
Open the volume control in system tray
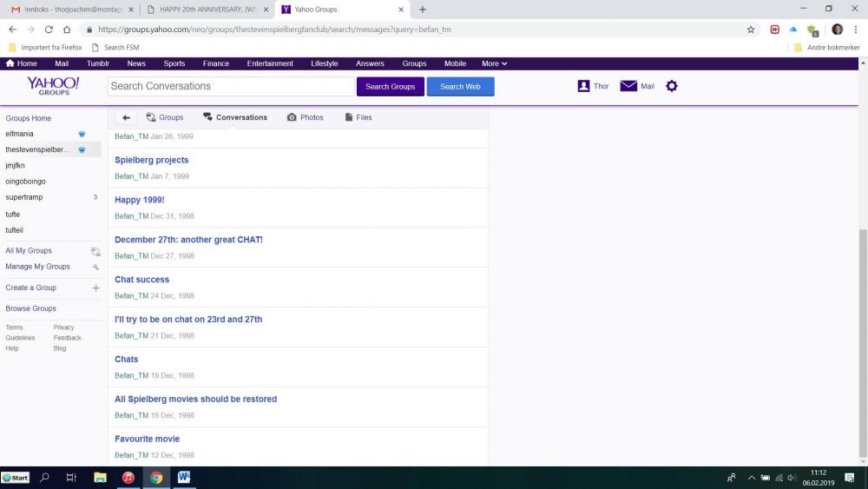coord(792,478)
